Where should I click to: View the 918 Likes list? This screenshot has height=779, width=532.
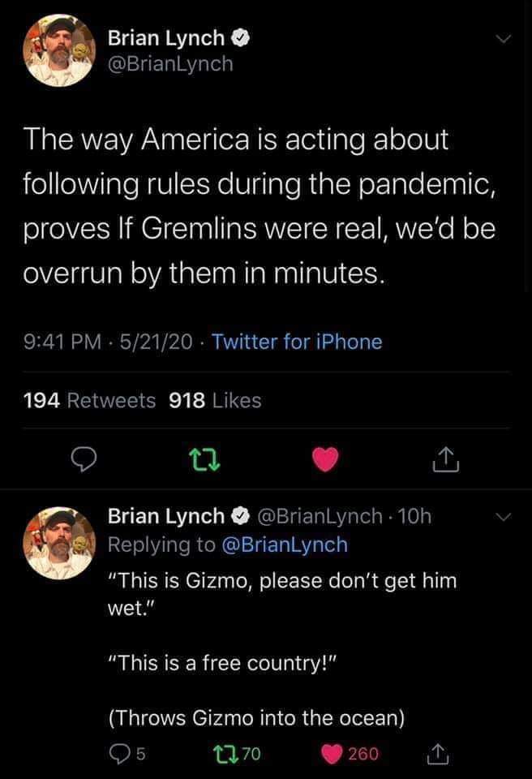point(214,400)
